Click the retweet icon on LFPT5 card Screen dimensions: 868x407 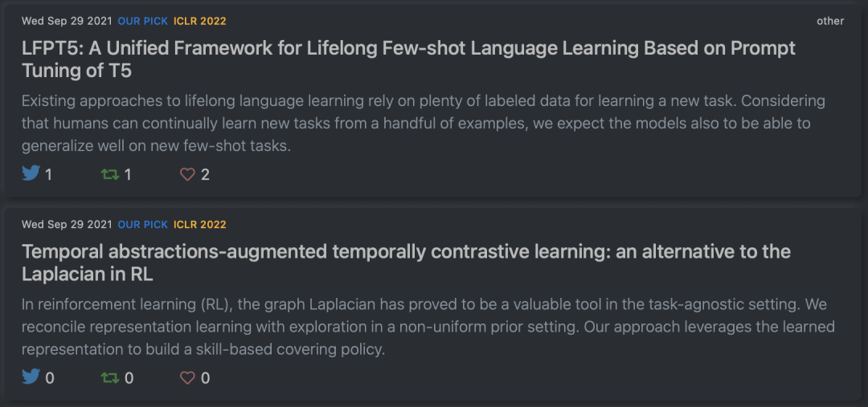tap(110, 174)
